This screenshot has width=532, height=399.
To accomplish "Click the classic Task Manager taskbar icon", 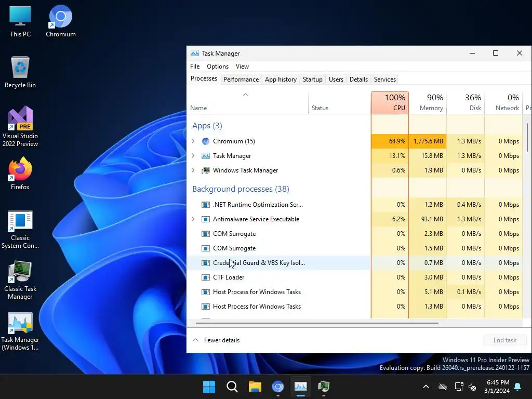I will 324,387.
